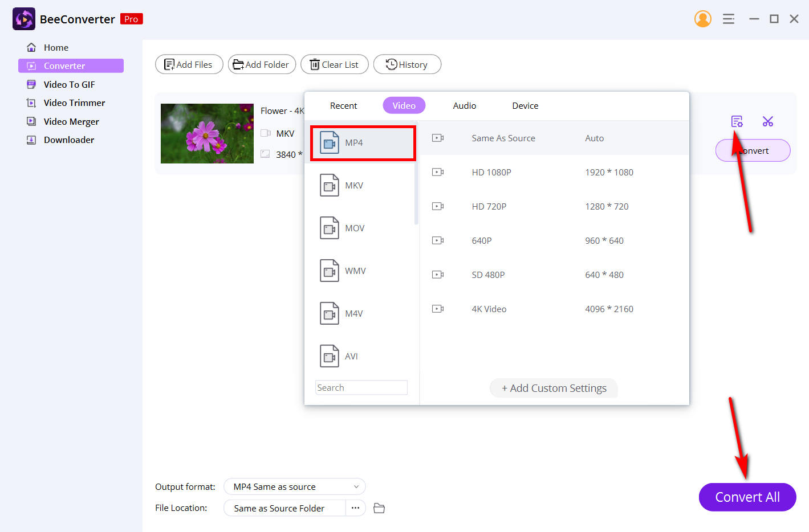Open the user account profile icon
The width and height of the screenshot is (809, 532).
pos(703,18)
